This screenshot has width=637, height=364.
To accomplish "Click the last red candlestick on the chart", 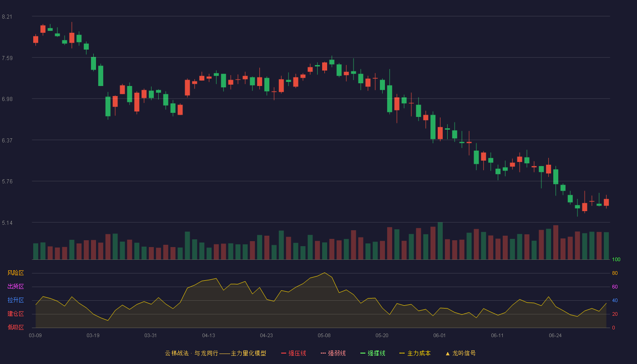I will pos(606,202).
